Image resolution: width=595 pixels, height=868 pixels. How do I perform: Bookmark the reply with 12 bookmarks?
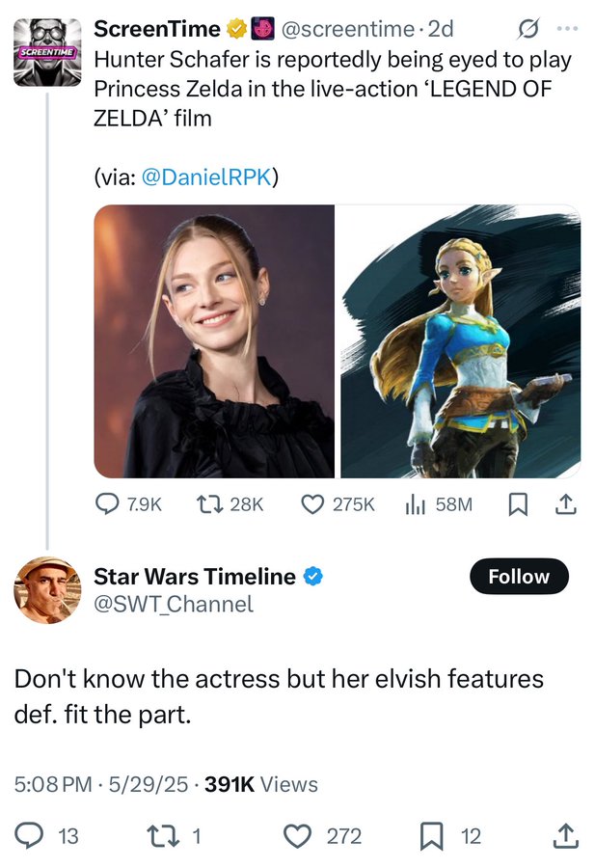(450, 836)
